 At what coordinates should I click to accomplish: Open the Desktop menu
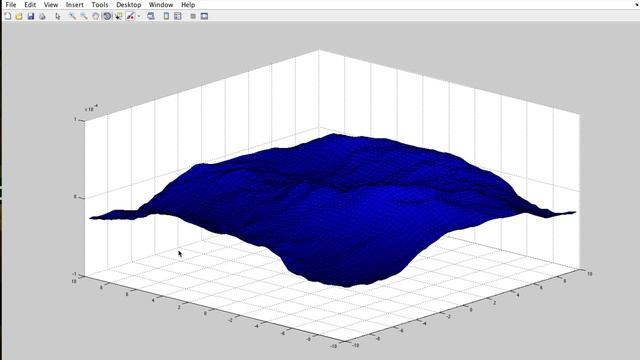tap(129, 5)
